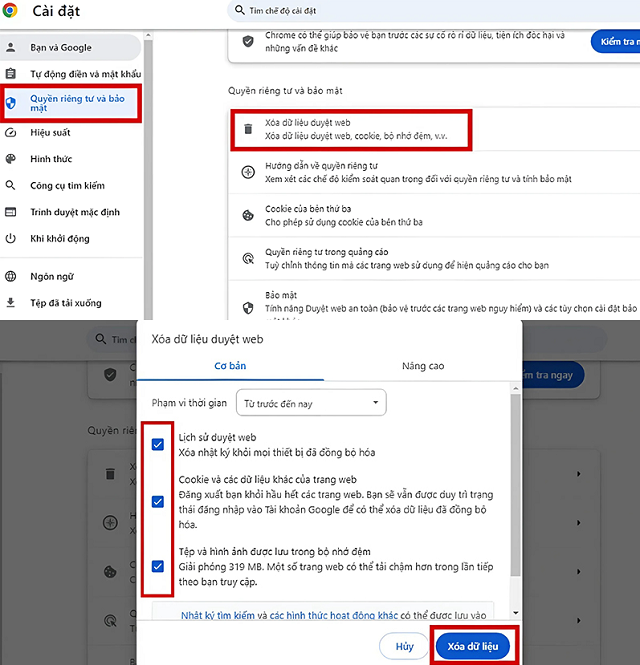Click the globe icon for Ngôn ngữ
Screen dimensions: 640x665
[x=11, y=276]
